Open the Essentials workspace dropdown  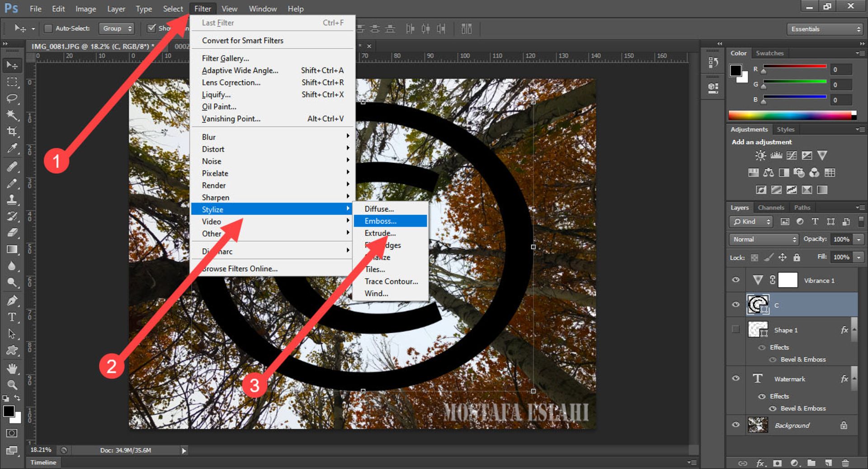(x=825, y=29)
